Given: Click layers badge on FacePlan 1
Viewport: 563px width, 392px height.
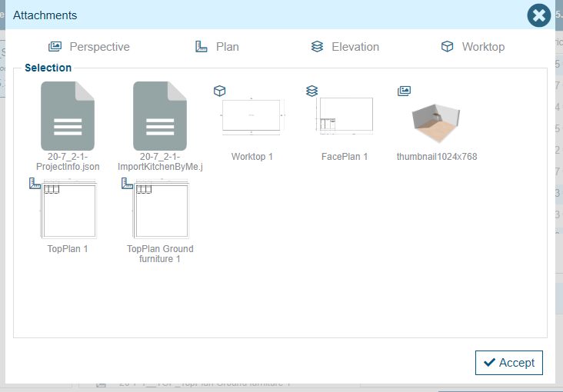Looking at the screenshot, I should click(311, 91).
